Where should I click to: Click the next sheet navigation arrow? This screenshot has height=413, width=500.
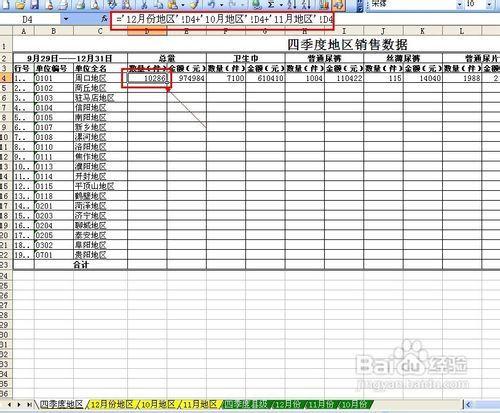19,405
